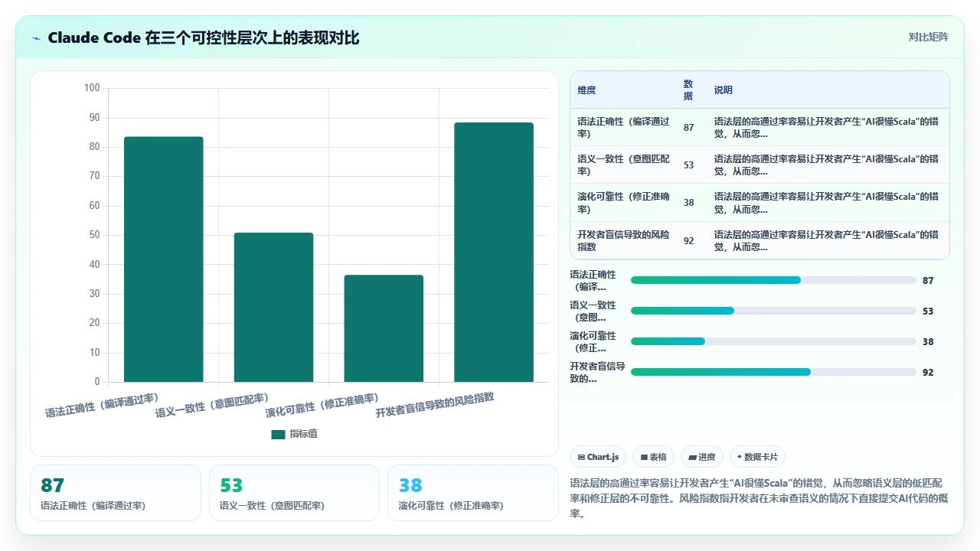The height and width of the screenshot is (551, 980).
Task: Click table cell 语法正确性（编译通过率）
Action: (x=623, y=128)
